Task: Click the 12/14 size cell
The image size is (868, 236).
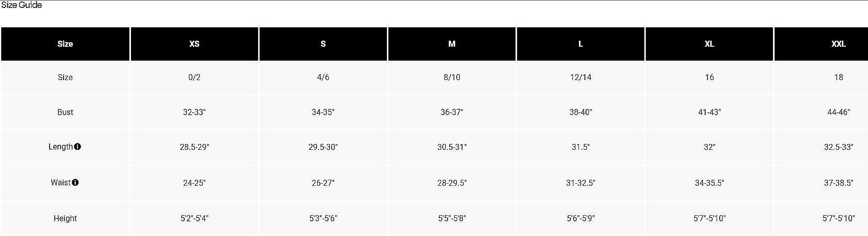Action: click(581, 77)
